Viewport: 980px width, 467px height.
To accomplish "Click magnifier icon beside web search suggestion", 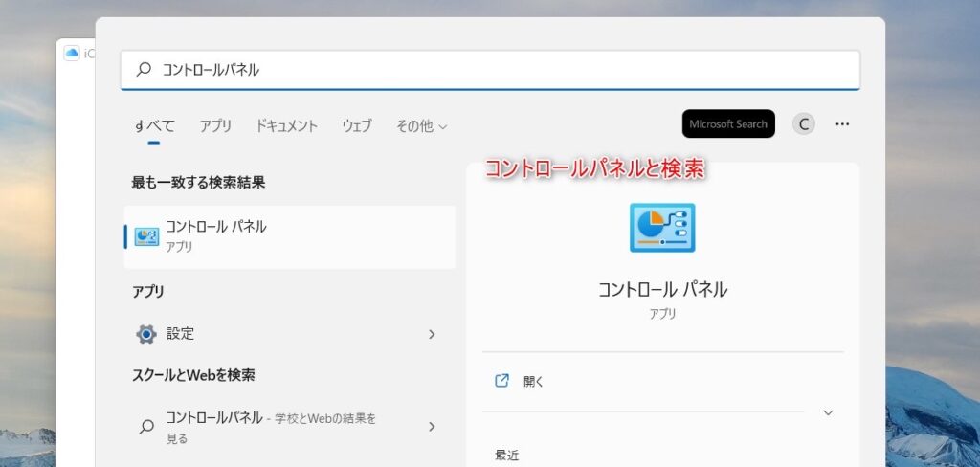I will point(146,427).
